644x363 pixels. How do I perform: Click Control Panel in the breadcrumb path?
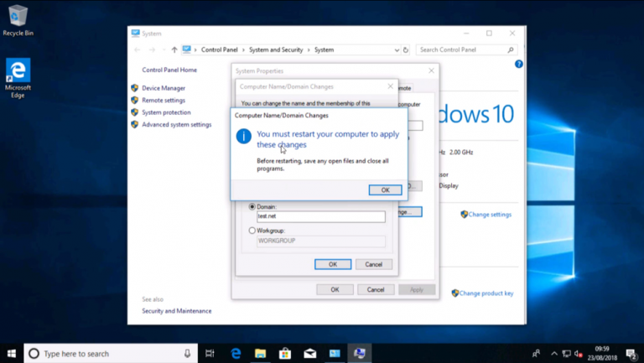(x=220, y=49)
